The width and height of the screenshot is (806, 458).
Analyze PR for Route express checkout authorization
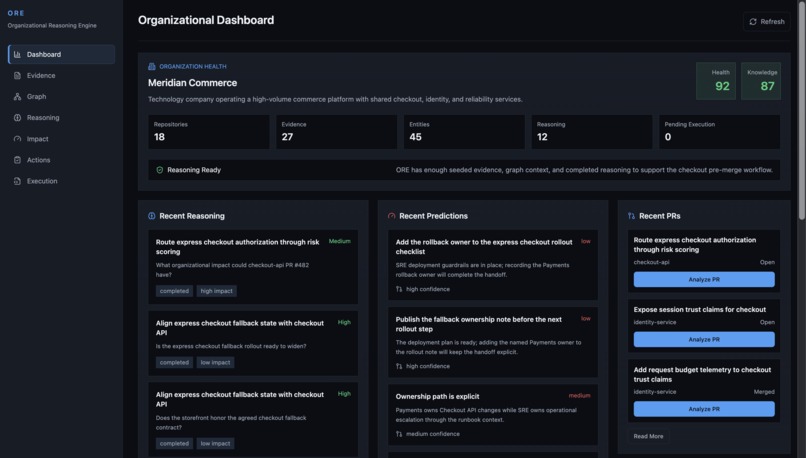click(x=704, y=280)
